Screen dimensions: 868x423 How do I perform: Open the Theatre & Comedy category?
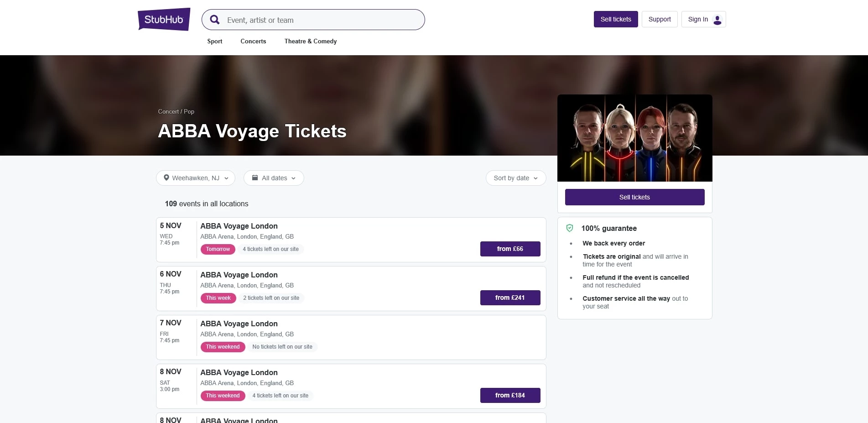click(310, 41)
